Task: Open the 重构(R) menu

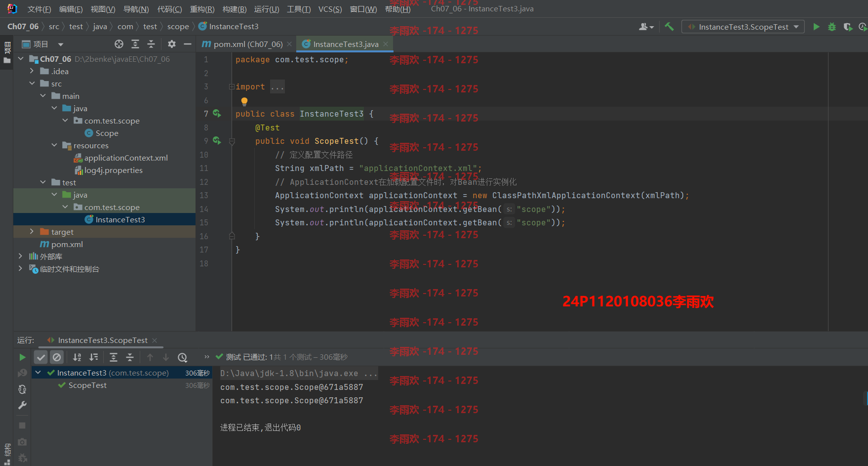Action: [x=202, y=9]
